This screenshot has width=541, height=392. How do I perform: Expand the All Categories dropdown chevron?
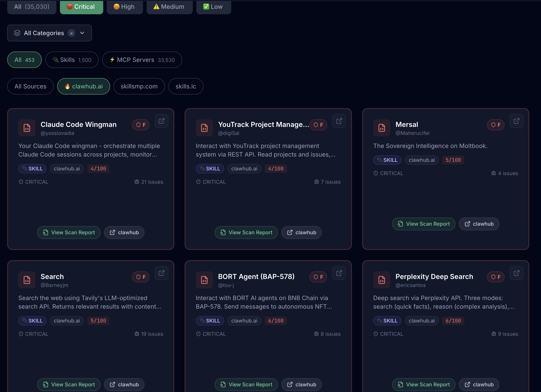(82, 33)
